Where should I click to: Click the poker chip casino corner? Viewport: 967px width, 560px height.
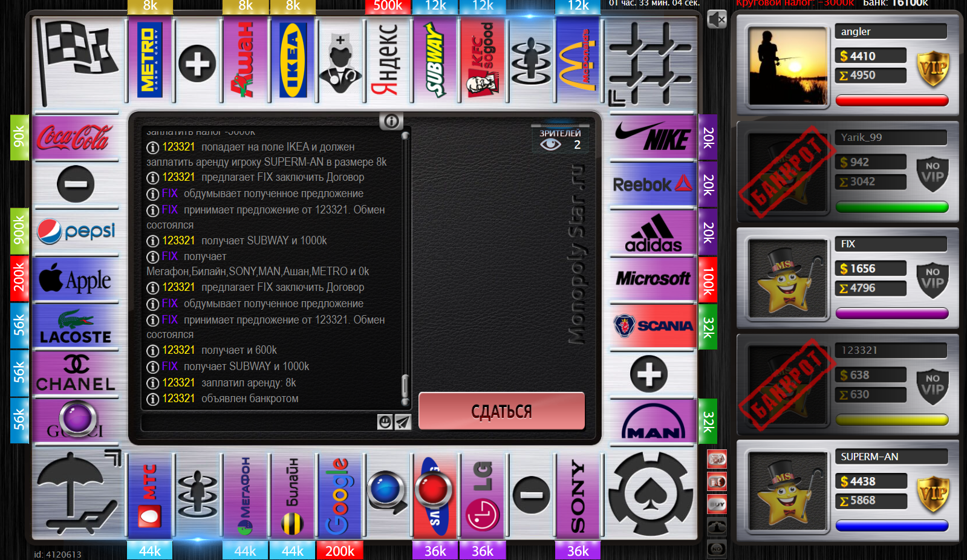tap(651, 493)
